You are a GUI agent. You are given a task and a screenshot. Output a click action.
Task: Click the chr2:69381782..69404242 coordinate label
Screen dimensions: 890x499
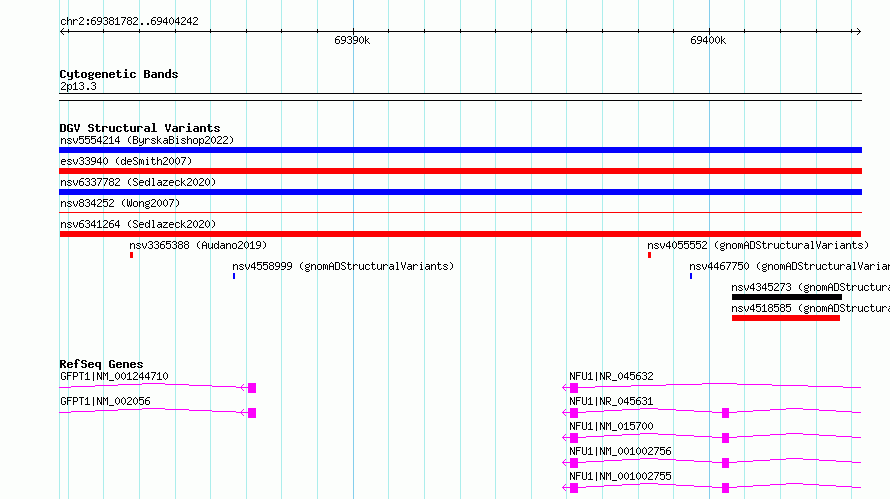(129, 22)
